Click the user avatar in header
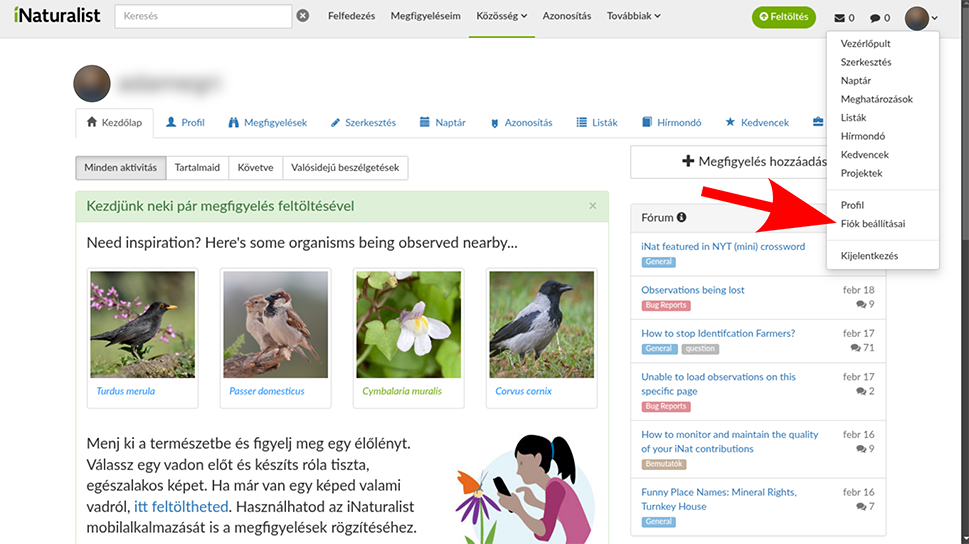Viewport: 969px width, 544px height. pyautogui.click(x=917, y=18)
